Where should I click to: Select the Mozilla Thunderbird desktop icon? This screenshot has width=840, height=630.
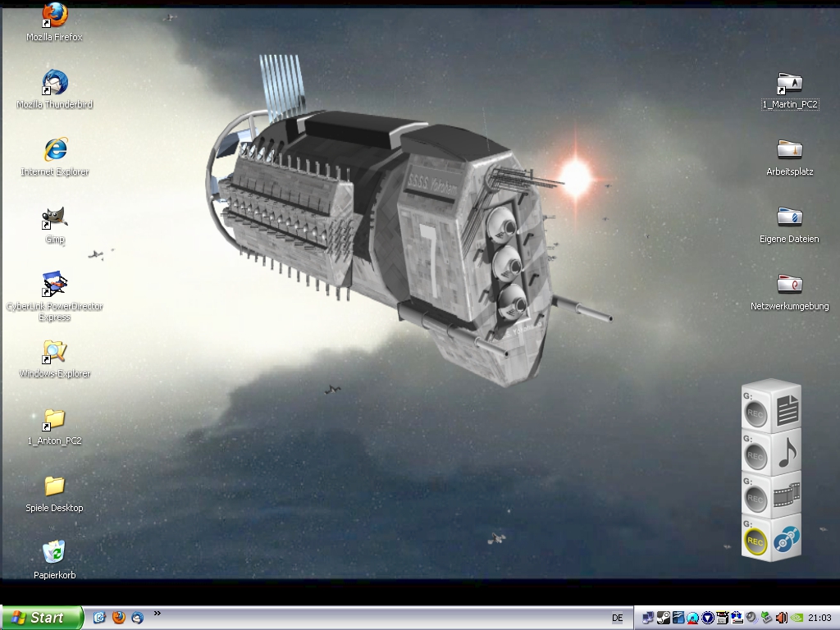pos(54,83)
